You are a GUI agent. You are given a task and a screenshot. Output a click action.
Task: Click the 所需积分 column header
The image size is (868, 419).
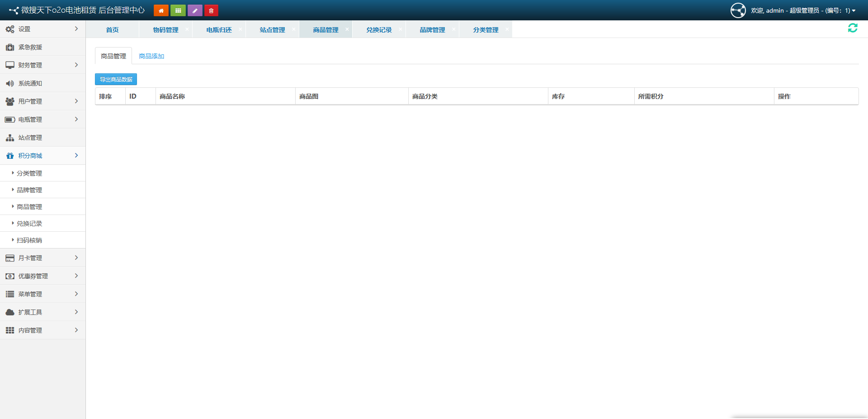(651, 96)
